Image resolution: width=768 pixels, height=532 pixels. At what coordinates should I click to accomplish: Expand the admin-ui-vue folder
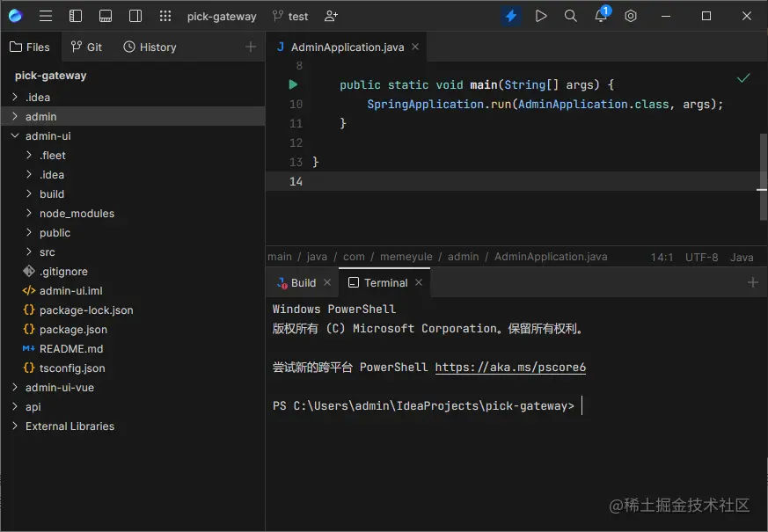15,387
